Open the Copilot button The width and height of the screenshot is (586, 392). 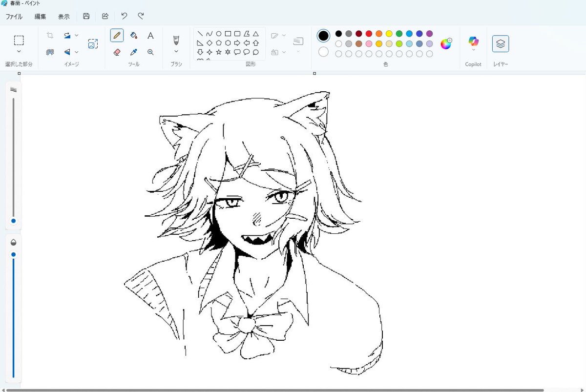[x=473, y=43]
